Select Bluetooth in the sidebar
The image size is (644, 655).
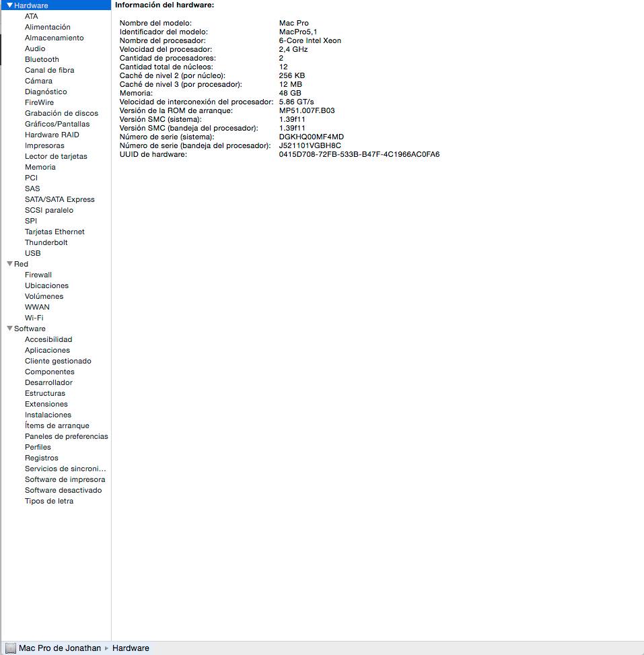pyautogui.click(x=42, y=59)
